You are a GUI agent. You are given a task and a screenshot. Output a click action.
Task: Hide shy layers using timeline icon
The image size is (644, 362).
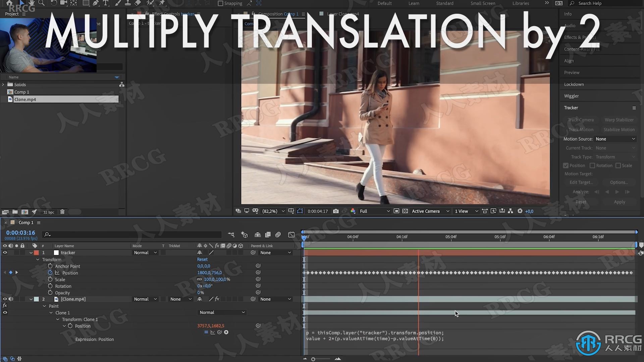[x=258, y=235]
